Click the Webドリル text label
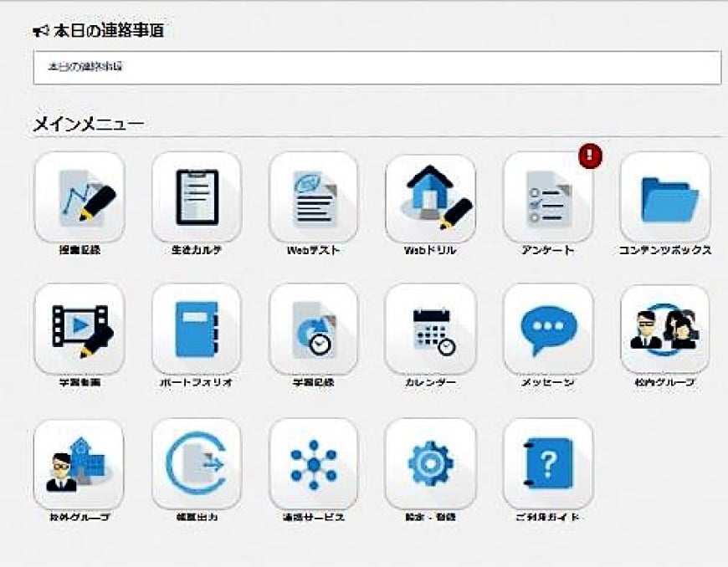Screen dimensions: 728x567 coord(430,251)
